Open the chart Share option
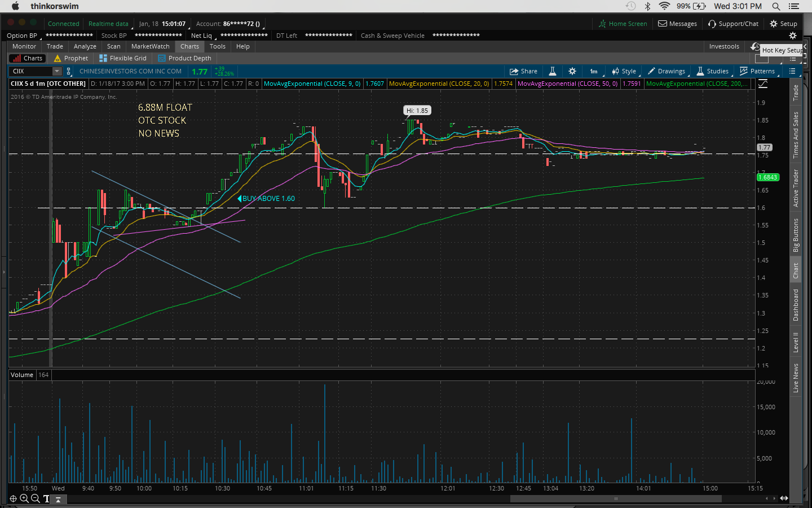 523,71
